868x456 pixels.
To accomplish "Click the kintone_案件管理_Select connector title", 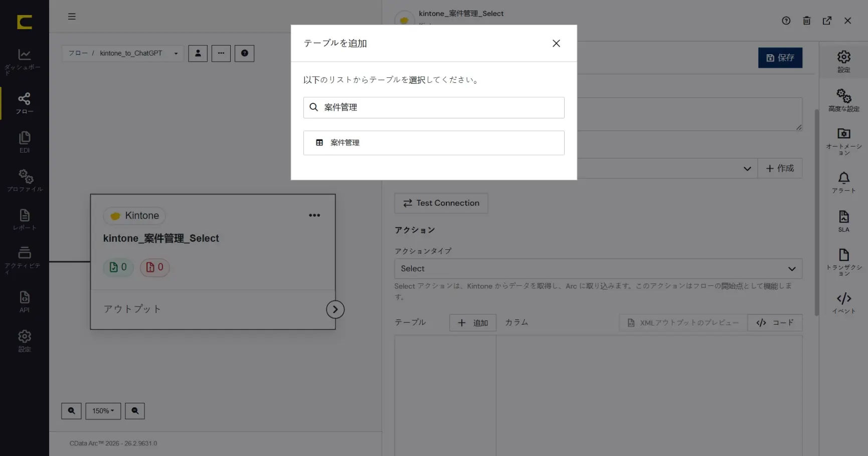I will coord(161,238).
